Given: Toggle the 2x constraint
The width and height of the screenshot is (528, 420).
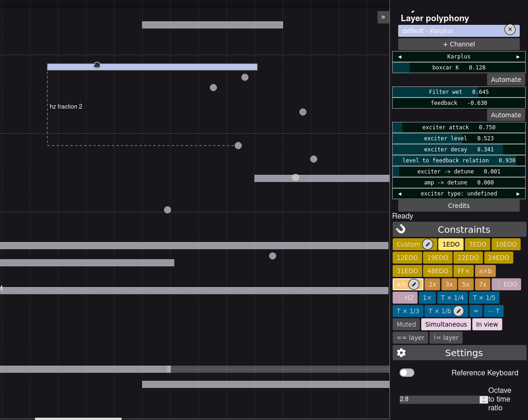Looking at the screenshot, I should [x=432, y=284].
